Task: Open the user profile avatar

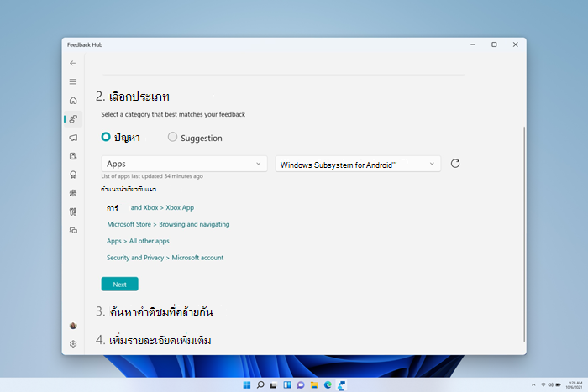Action: coord(73,326)
